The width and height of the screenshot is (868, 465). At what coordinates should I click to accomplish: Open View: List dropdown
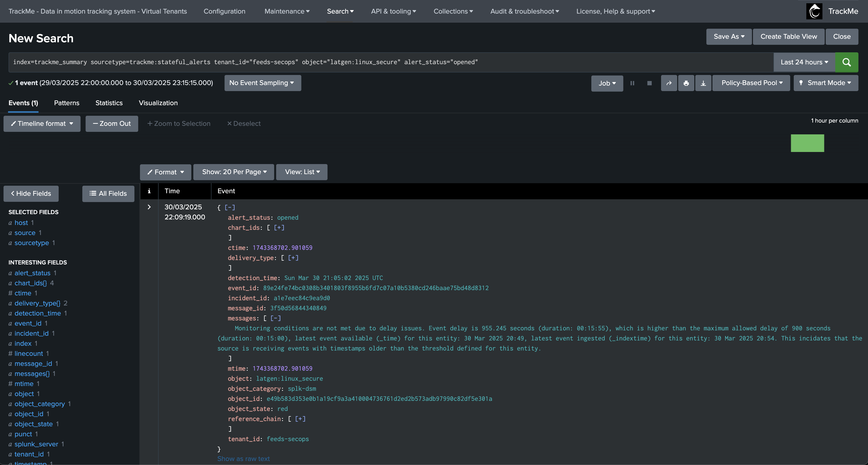[302, 172]
